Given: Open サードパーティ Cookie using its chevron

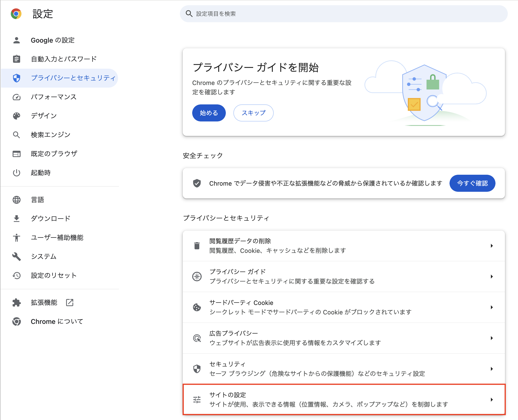Looking at the screenshot, I should click(x=492, y=307).
